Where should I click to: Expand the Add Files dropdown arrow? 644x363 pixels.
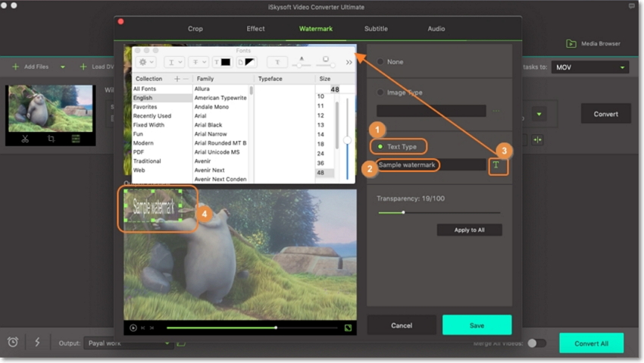[x=63, y=67]
